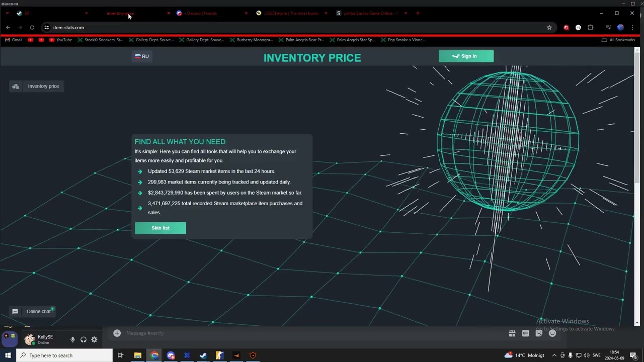Open the Windows notification center
The width and height of the screenshot is (644, 362).
pos(633,355)
